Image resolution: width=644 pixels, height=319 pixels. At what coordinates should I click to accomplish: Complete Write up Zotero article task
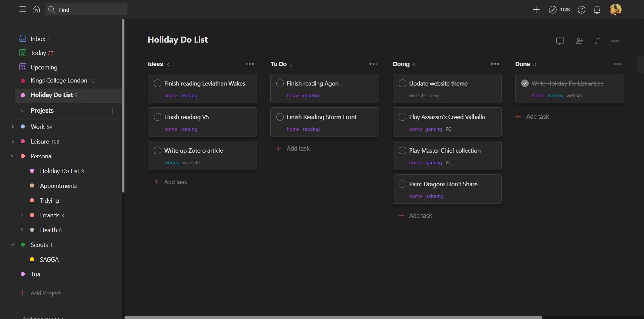tap(158, 151)
